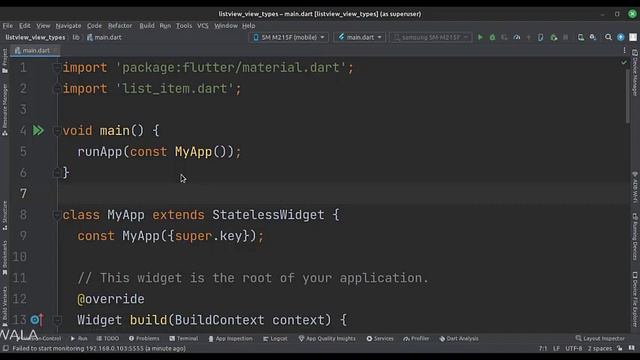Click the green inspection checkmark in the editor
Image resolution: width=640 pixels, height=360 pixels.
[624, 62]
